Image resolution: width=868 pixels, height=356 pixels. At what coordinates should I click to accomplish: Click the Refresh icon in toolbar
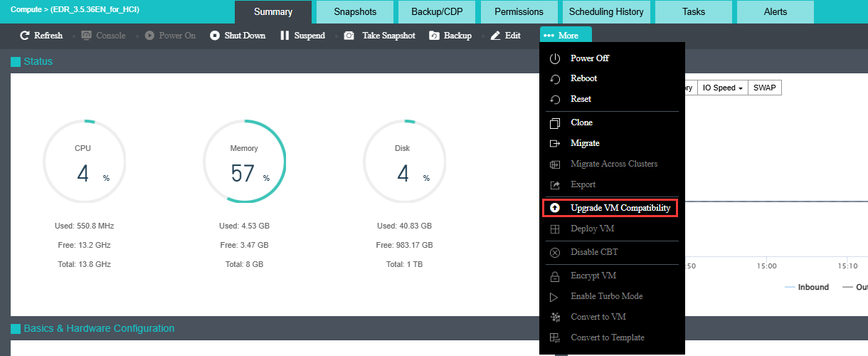tap(25, 36)
